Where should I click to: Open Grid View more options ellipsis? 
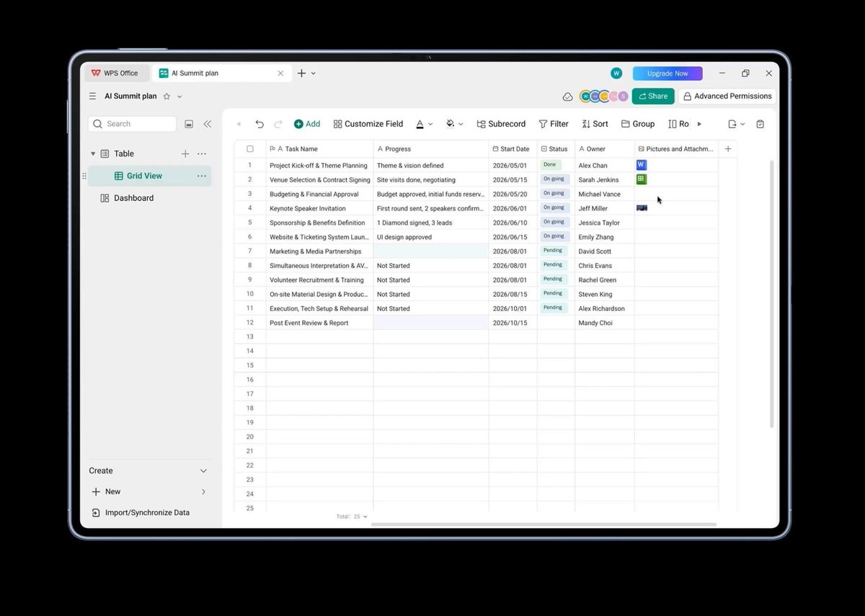[202, 176]
